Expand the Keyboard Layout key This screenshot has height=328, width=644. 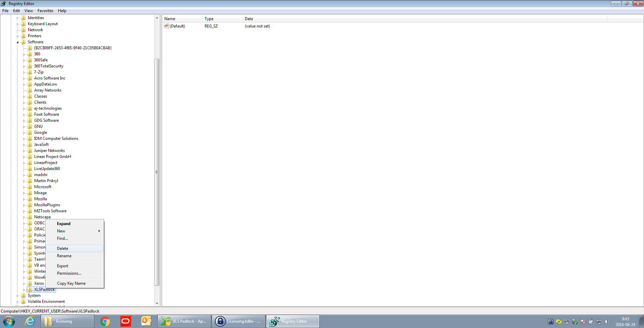pyautogui.click(x=17, y=24)
